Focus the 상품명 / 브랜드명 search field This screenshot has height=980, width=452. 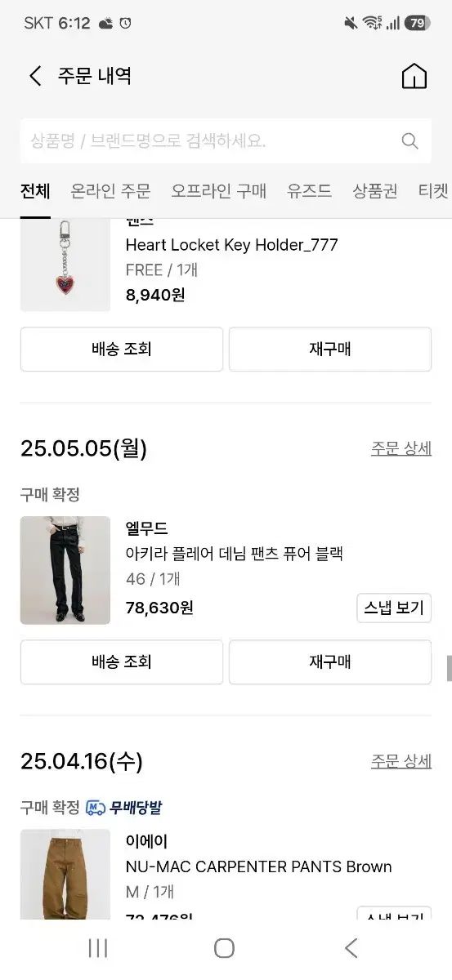click(x=226, y=141)
